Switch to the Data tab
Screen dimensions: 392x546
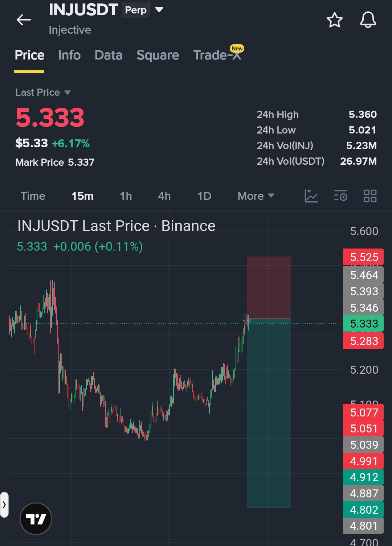pyautogui.click(x=109, y=55)
